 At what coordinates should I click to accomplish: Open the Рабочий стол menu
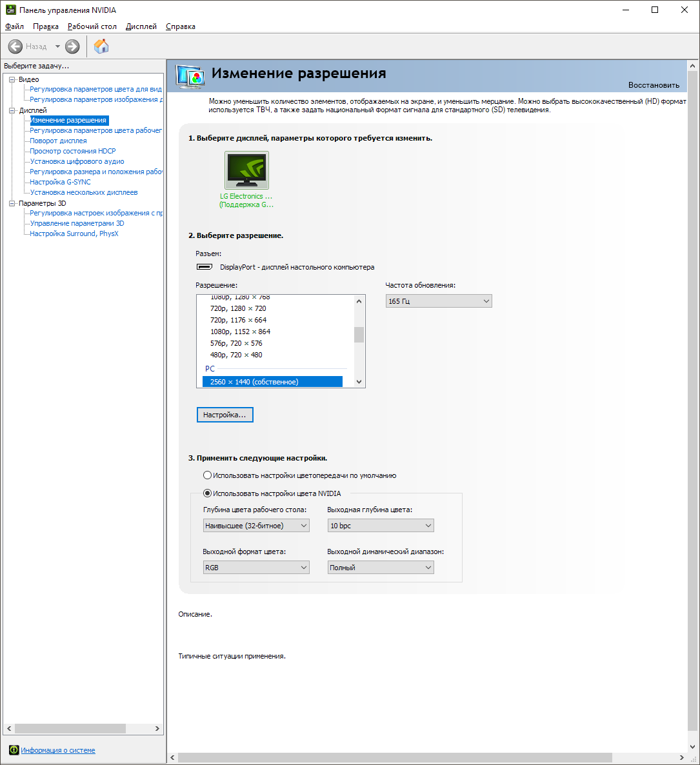pos(92,26)
